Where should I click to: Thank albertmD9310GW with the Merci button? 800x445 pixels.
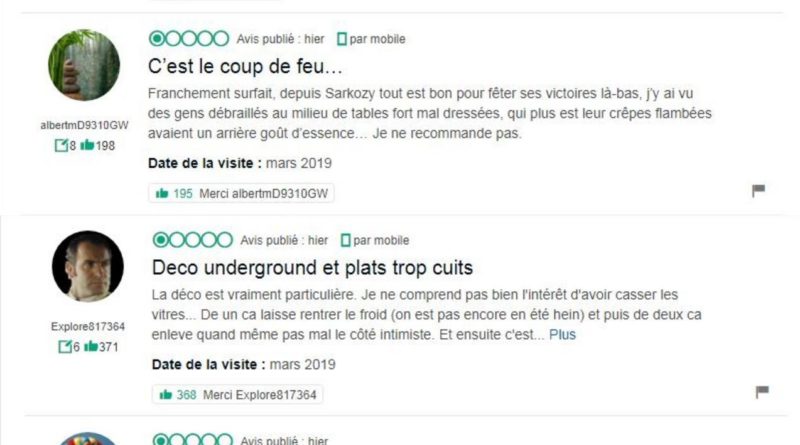(241, 193)
